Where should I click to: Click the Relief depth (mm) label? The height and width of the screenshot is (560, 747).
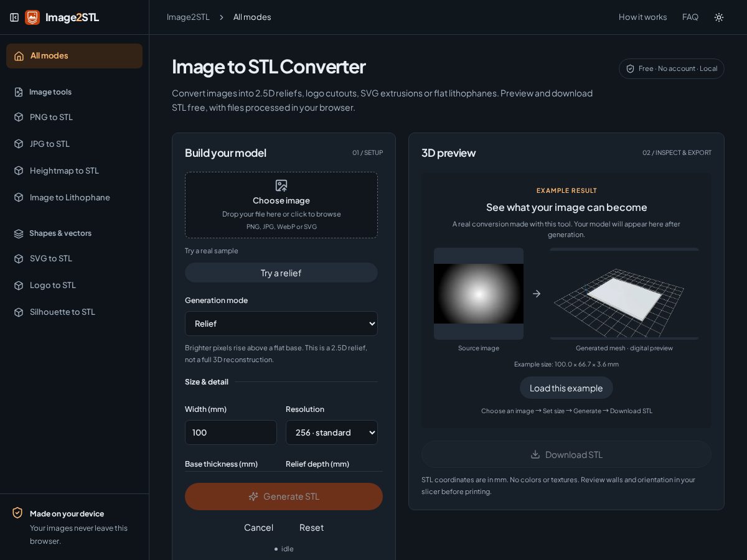click(317, 464)
